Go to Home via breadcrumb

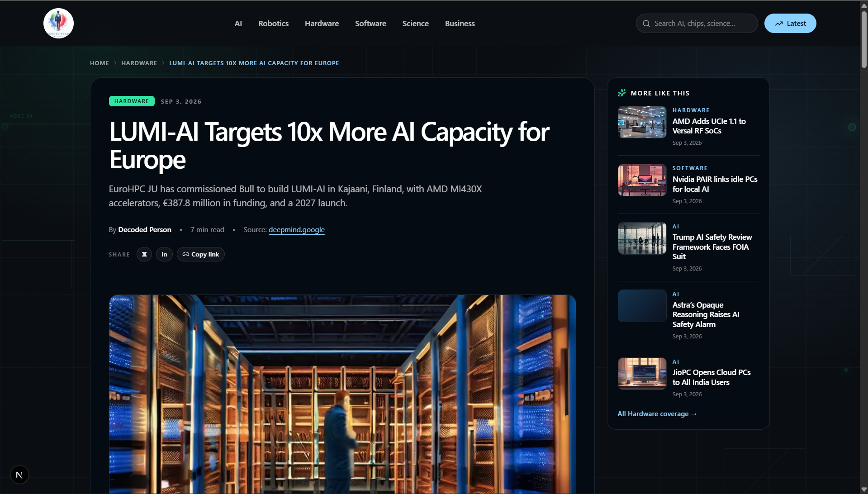(100, 63)
